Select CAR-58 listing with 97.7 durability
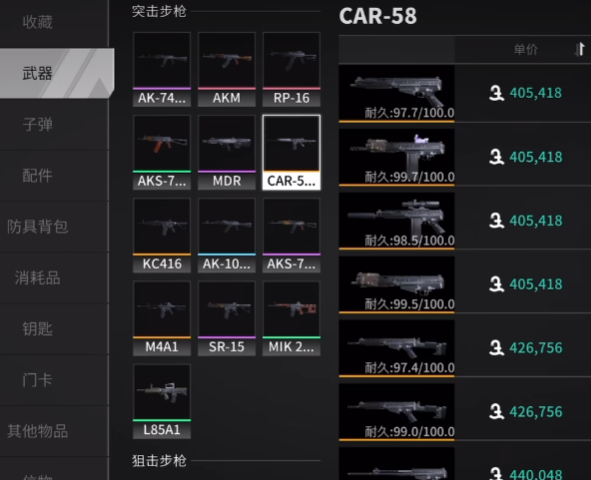591x480 pixels. [x=465, y=93]
